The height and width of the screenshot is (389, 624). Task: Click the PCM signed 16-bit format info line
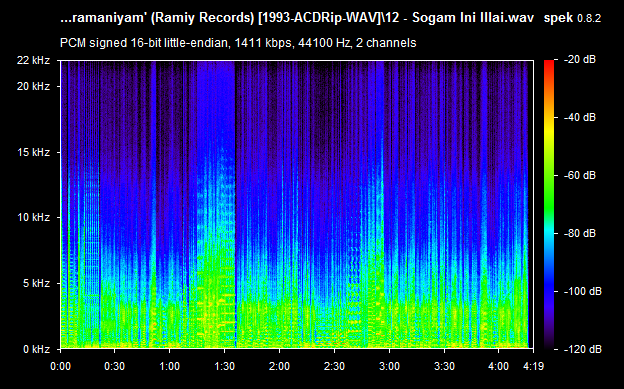pos(238,43)
